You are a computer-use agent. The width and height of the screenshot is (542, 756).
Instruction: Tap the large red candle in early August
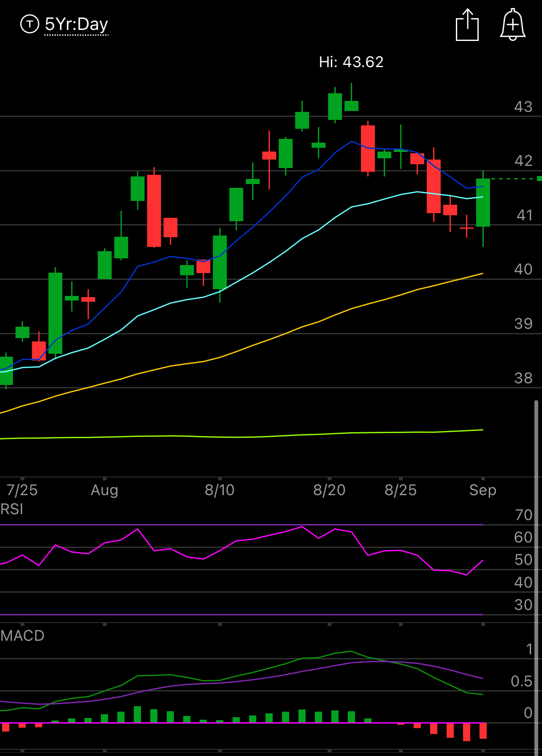(x=154, y=211)
